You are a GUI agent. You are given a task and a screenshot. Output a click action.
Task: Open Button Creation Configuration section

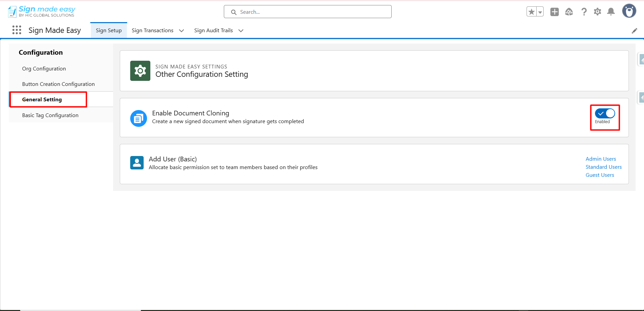[58, 84]
